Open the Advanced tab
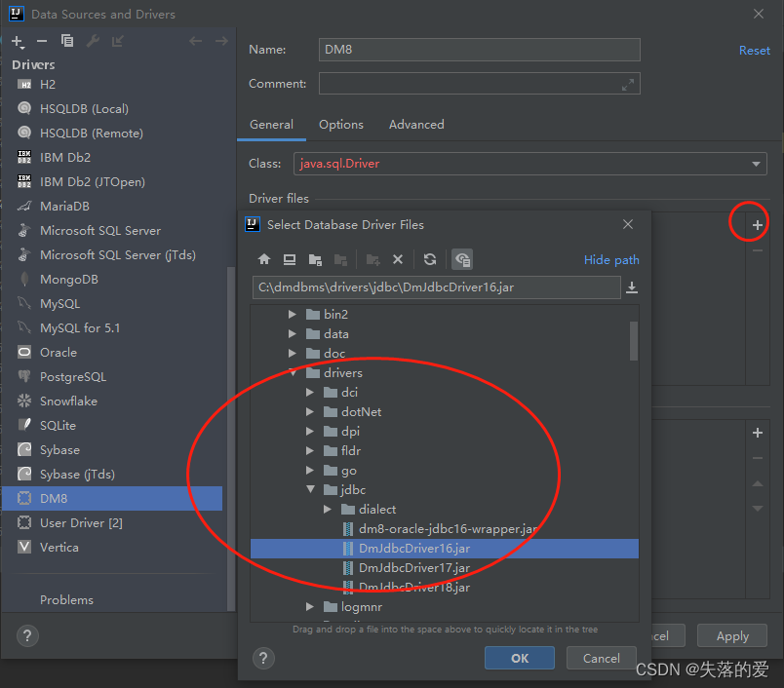The image size is (784, 688). (x=416, y=125)
